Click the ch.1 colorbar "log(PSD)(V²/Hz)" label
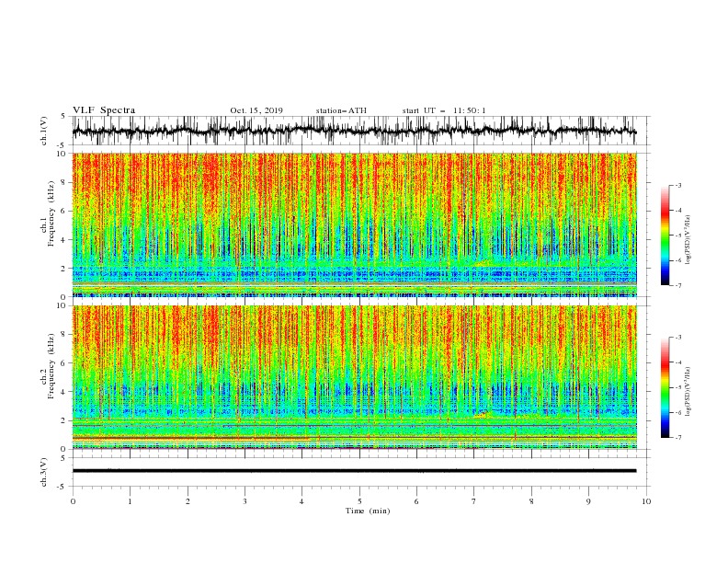Viewport: 728px width, 563px height. 688,240
